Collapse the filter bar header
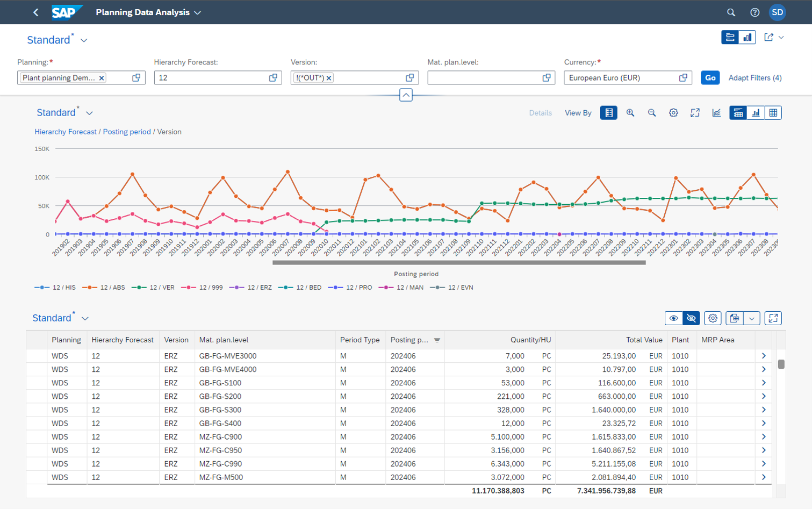Viewport: 812px width, 509px height. click(x=406, y=95)
